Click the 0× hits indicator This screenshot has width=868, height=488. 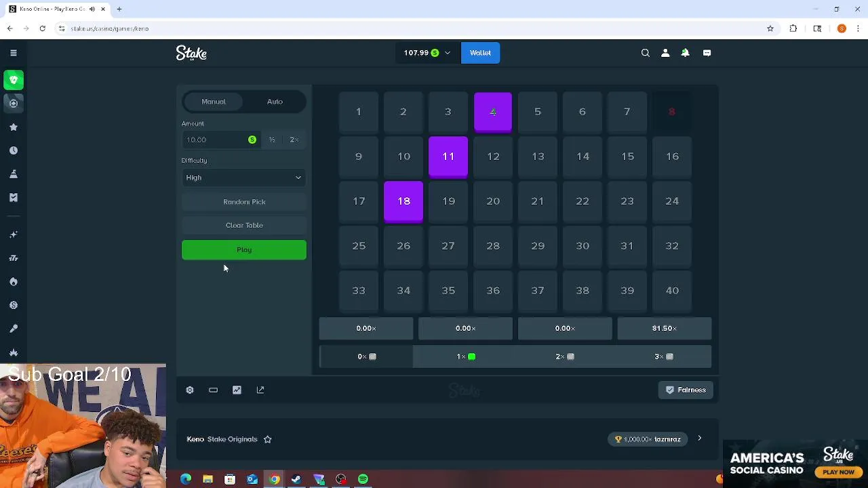click(x=366, y=357)
